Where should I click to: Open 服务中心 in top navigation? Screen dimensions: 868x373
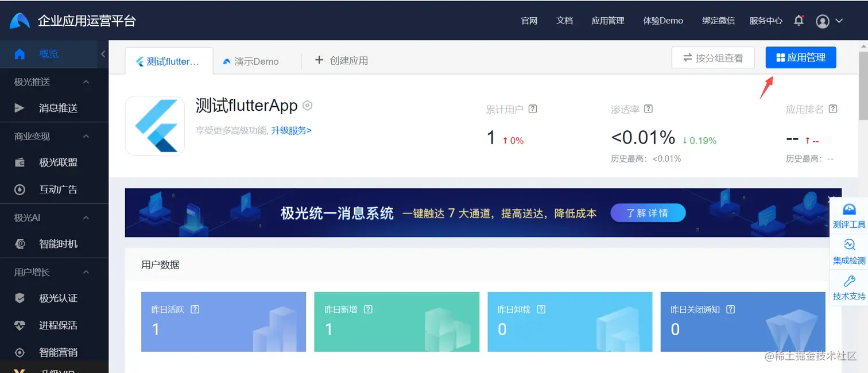pyautogui.click(x=766, y=21)
